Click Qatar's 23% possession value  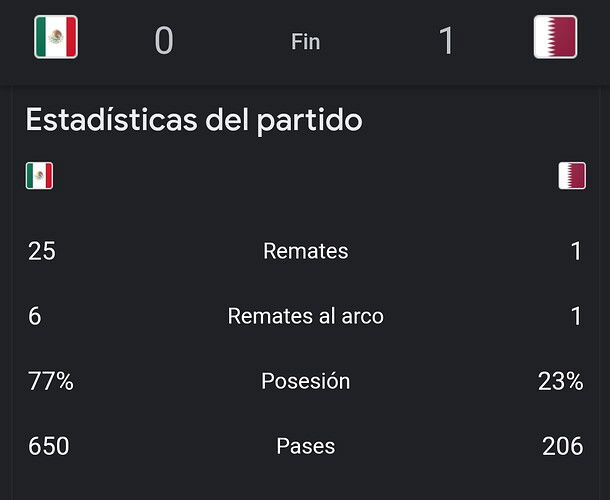pyautogui.click(x=560, y=381)
